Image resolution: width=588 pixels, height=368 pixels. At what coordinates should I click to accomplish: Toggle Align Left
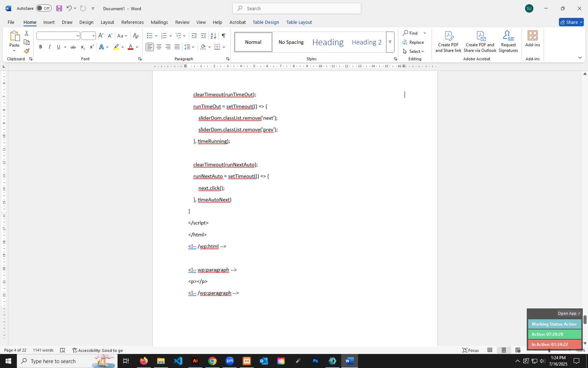[x=150, y=47]
